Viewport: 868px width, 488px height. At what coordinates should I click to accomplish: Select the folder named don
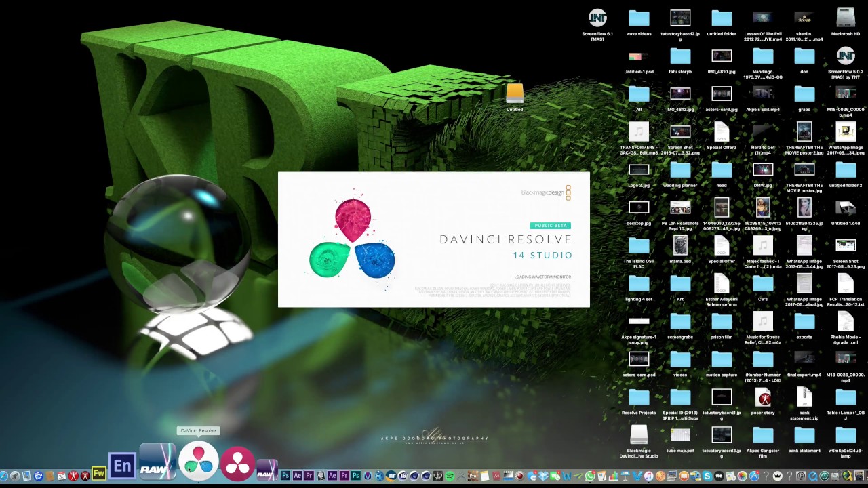tap(804, 60)
